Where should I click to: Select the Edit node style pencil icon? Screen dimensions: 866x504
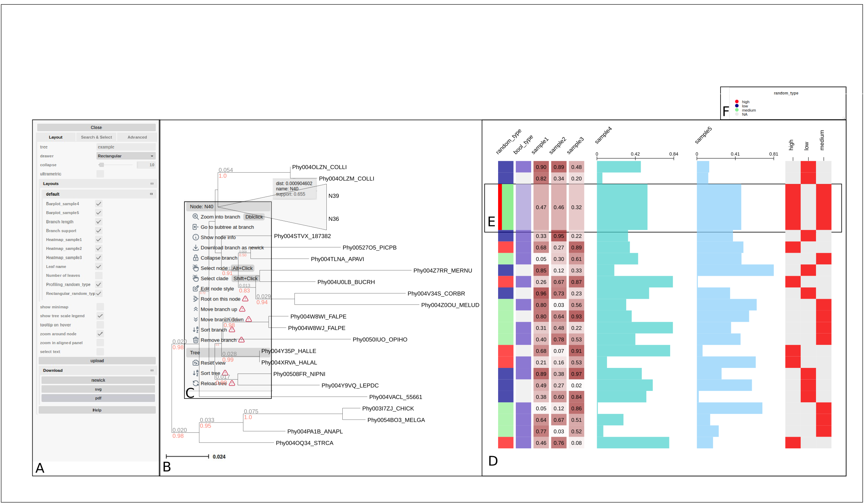196,289
